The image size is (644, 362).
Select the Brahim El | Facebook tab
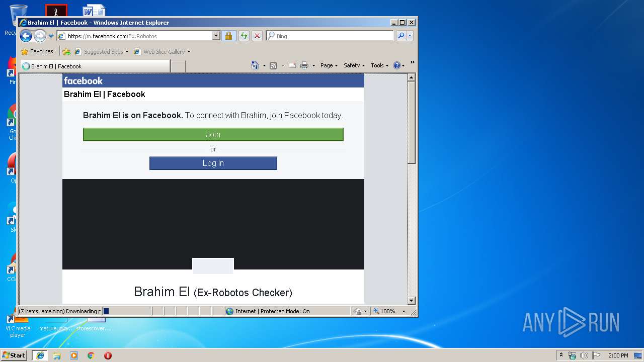pos(95,66)
